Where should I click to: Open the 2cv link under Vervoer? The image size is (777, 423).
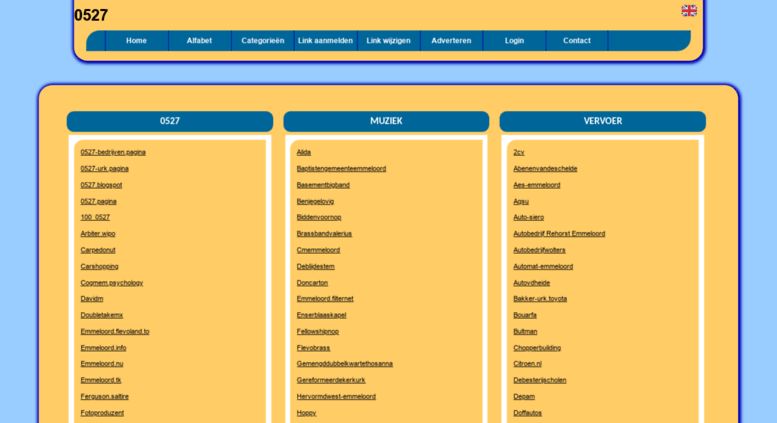(x=519, y=152)
